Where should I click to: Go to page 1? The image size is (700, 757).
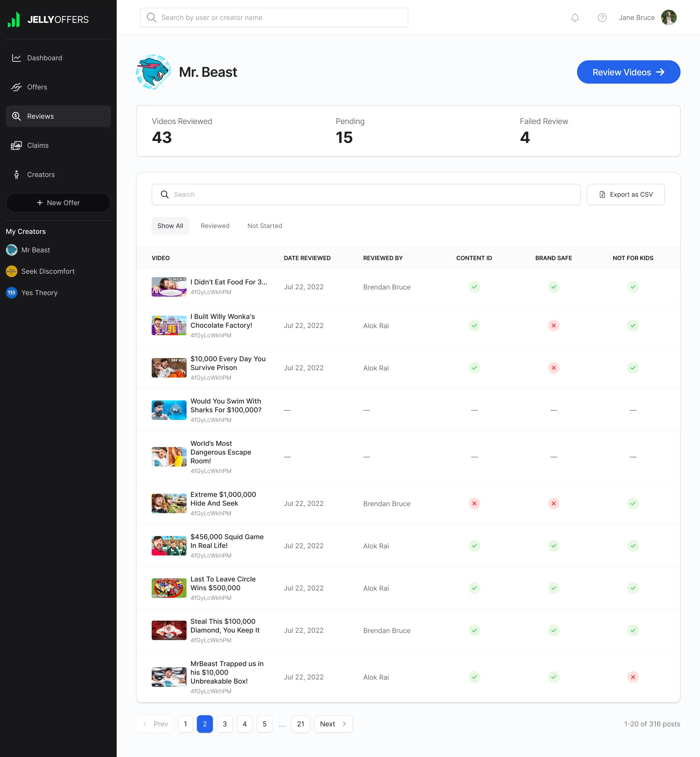click(x=185, y=724)
